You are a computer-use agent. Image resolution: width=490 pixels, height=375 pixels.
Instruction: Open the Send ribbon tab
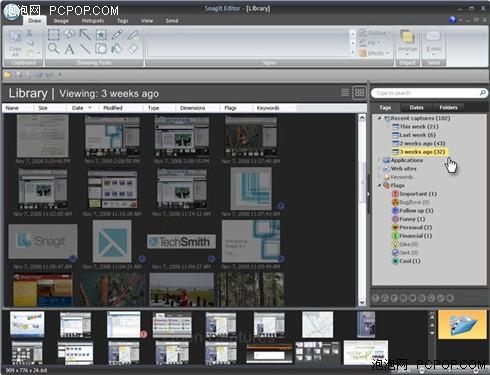click(x=172, y=21)
